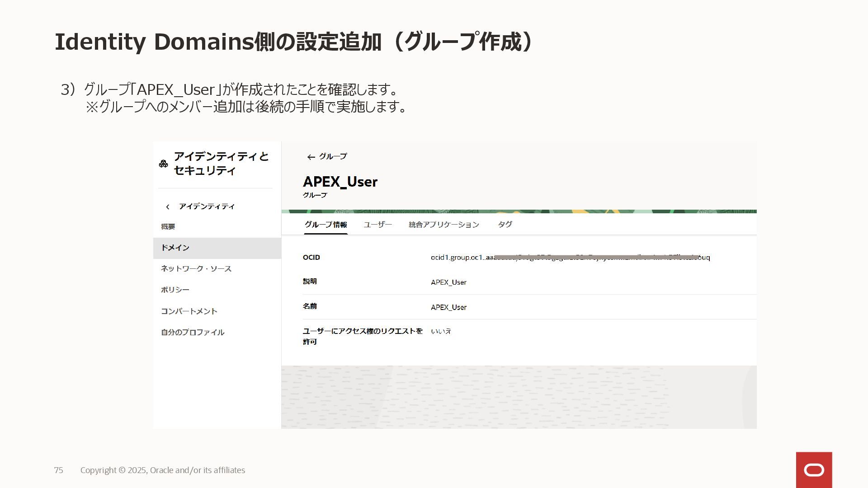Click the いいえ value for access requests
Image resolution: width=868 pixels, height=488 pixels.
click(441, 331)
